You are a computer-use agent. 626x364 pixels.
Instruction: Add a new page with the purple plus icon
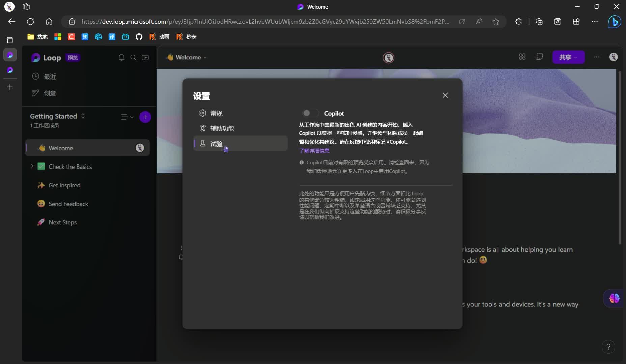pyautogui.click(x=145, y=117)
